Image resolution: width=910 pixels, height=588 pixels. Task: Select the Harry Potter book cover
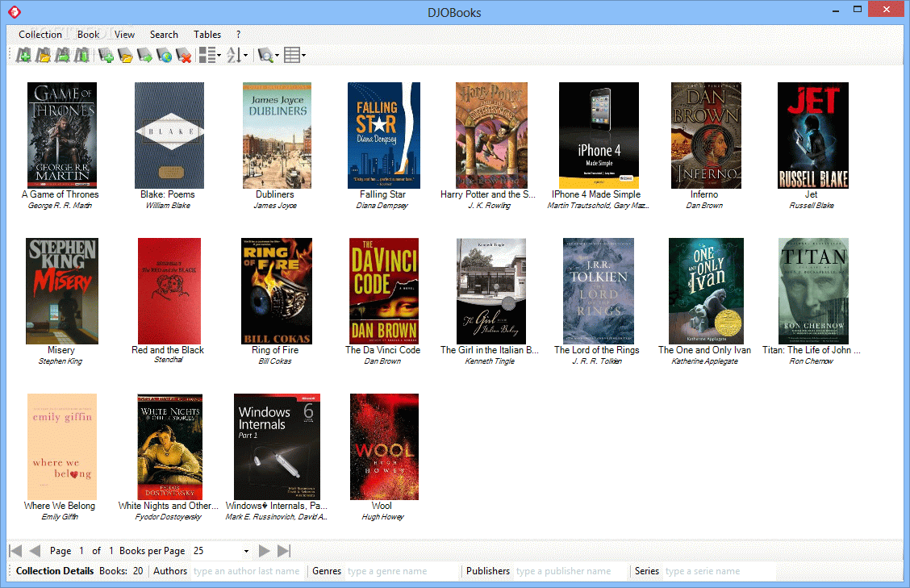click(x=491, y=136)
